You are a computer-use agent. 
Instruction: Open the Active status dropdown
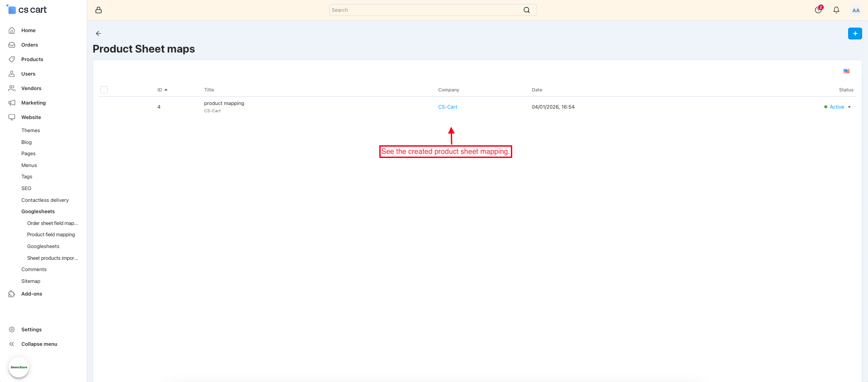[838, 107]
